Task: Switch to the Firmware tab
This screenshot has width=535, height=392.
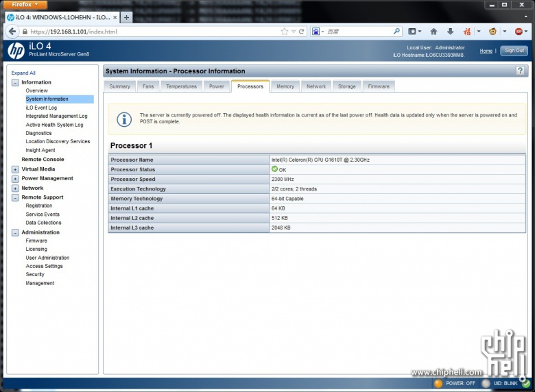Action: tap(379, 86)
